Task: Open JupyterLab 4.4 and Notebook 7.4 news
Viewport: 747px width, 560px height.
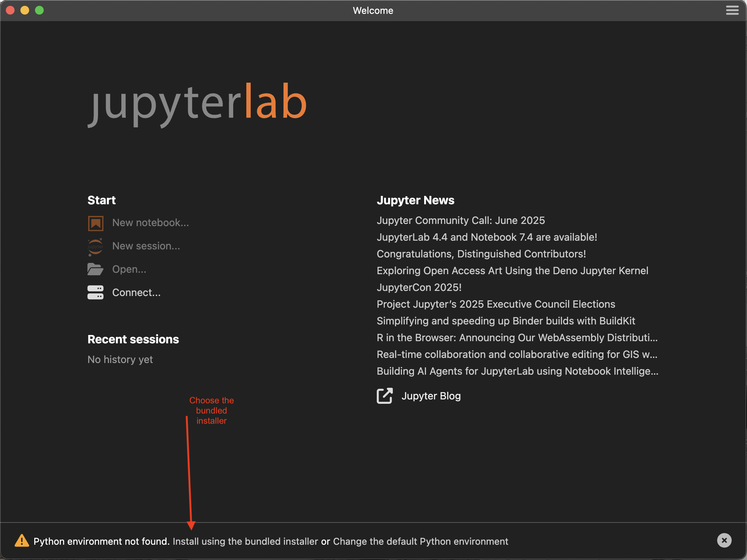Action: click(x=487, y=237)
